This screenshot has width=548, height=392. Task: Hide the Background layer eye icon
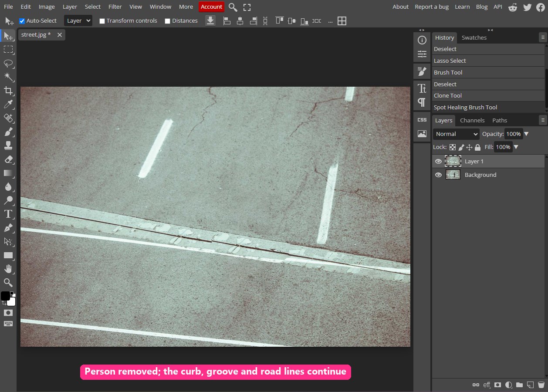pyautogui.click(x=439, y=175)
